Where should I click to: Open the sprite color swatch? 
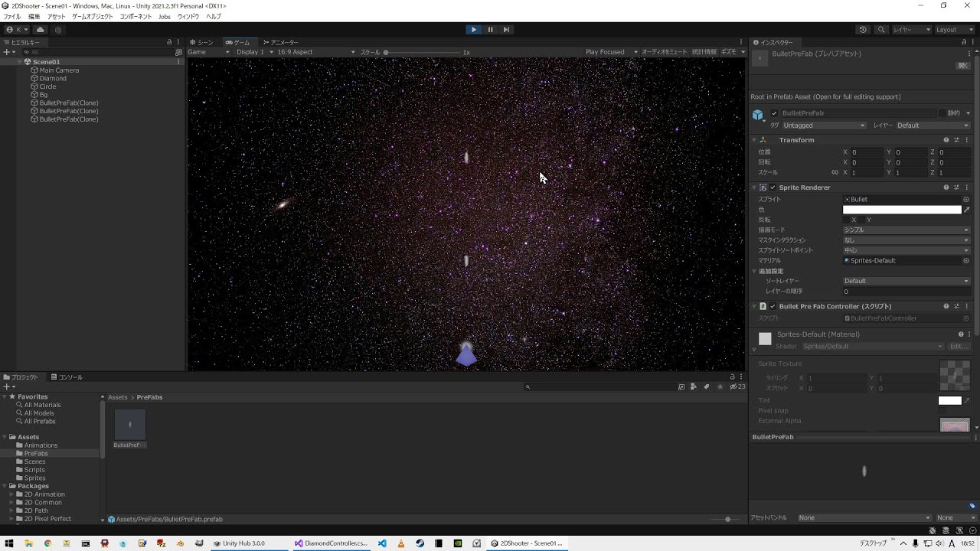pyautogui.click(x=902, y=210)
